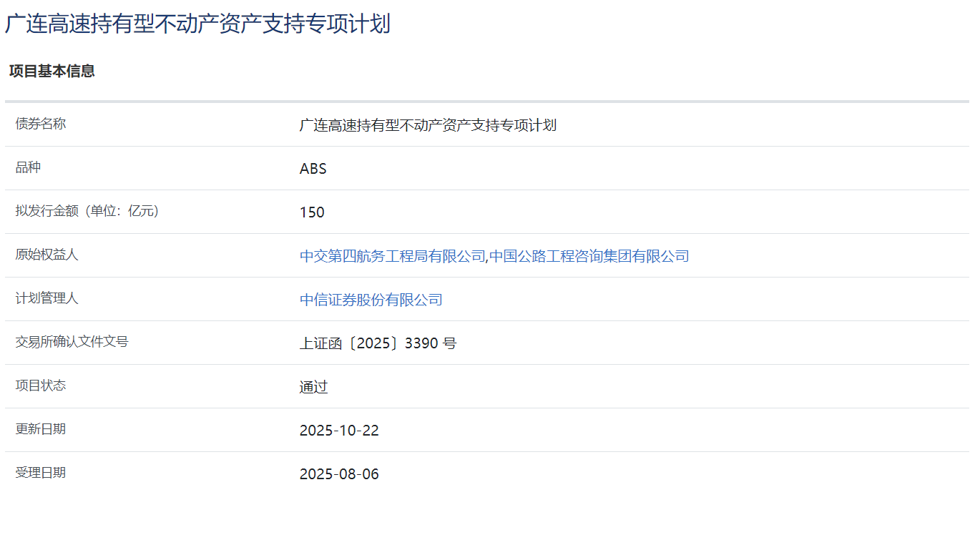Select the date 2025-08-06
Image resolution: width=980 pixels, height=535 pixels.
tap(339, 473)
